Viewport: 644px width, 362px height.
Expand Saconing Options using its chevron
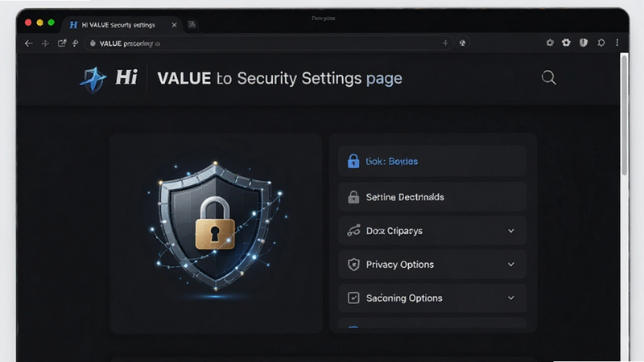click(x=511, y=298)
